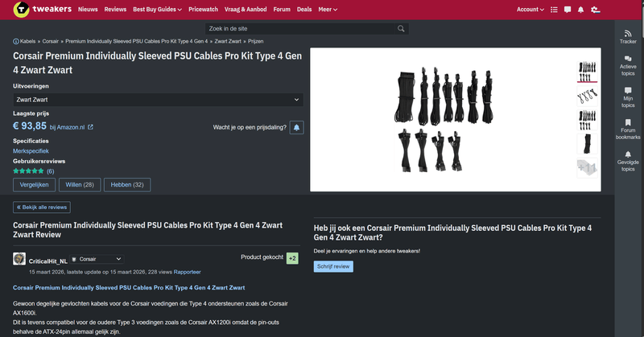
Task: Click € 93,85 price
Action: (30, 126)
